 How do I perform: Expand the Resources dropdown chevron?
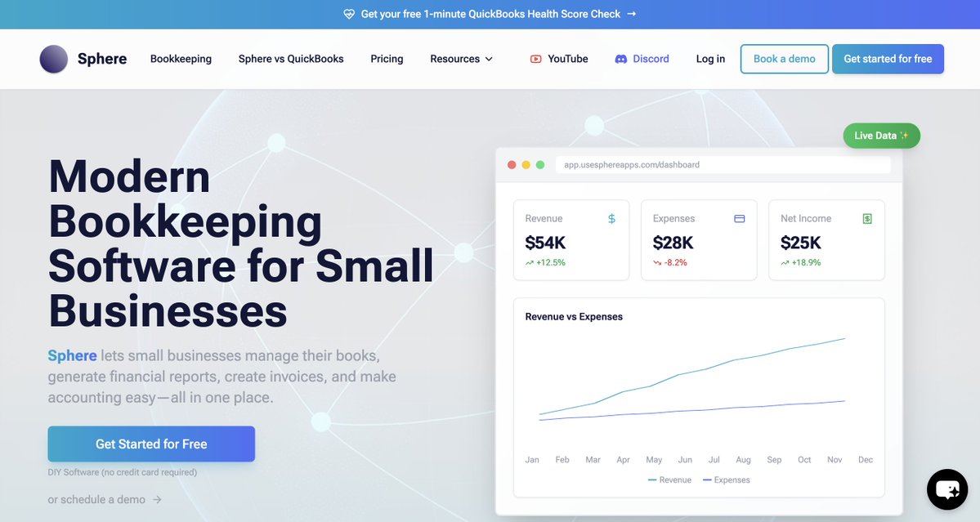(489, 60)
